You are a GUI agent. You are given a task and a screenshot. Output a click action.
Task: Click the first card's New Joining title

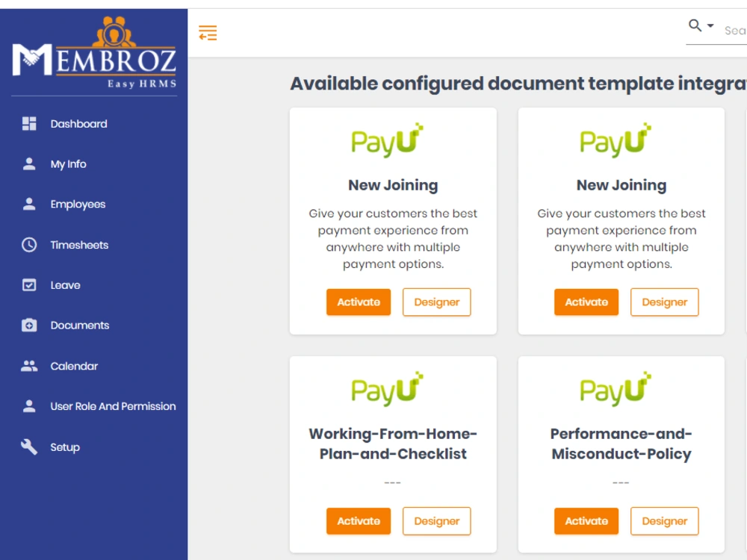pos(393,185)
